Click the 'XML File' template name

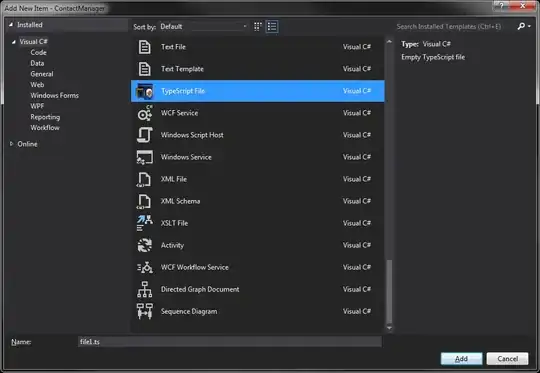pyautogui.click(x=174, y=179)
